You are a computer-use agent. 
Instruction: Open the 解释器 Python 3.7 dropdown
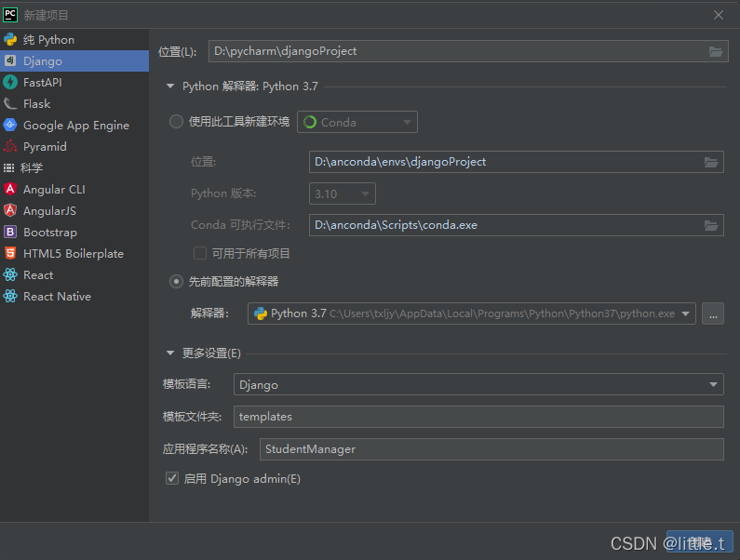pos(472,313)
